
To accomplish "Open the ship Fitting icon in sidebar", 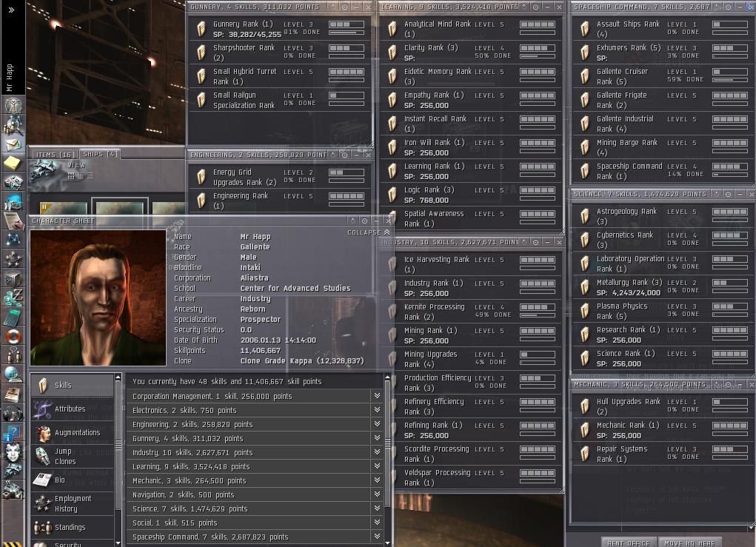I will click(x=13, y=471).
